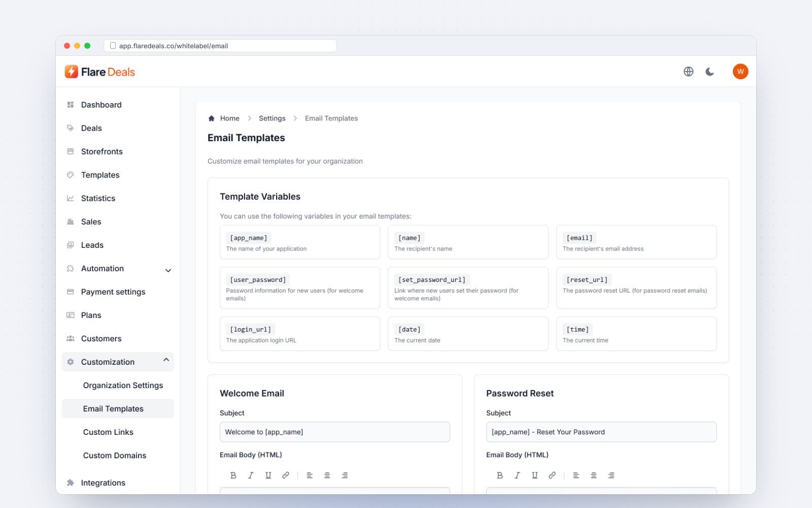This screenshot has width=812, height=508.
Task: Open the language globe icon
Action: point(688,72)
